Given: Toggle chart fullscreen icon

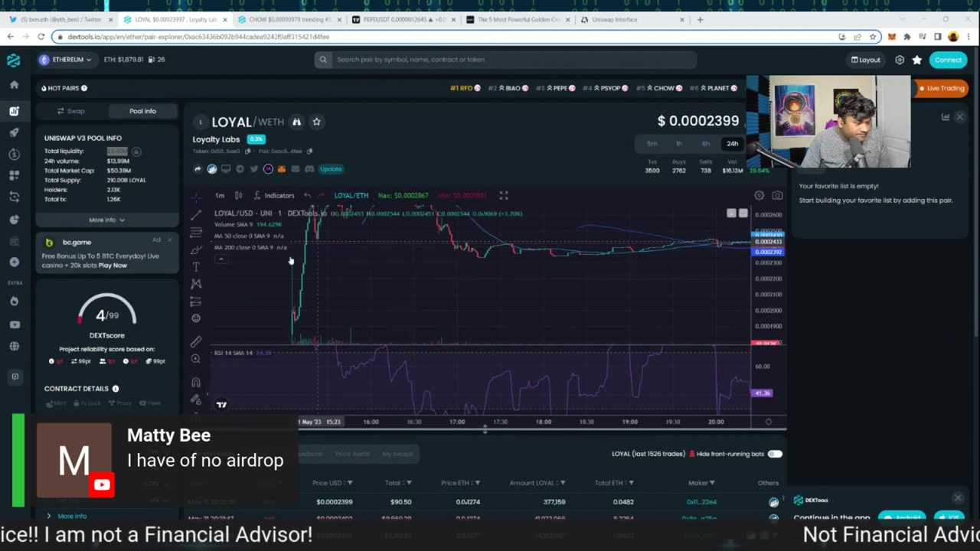Looking at the screenshot, I should click(x=503, y=195).
